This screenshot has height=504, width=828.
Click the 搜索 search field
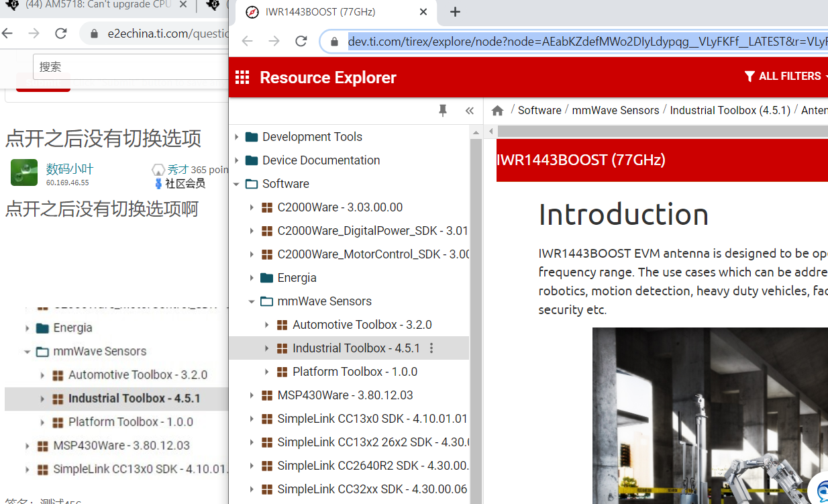click(131, 67)
